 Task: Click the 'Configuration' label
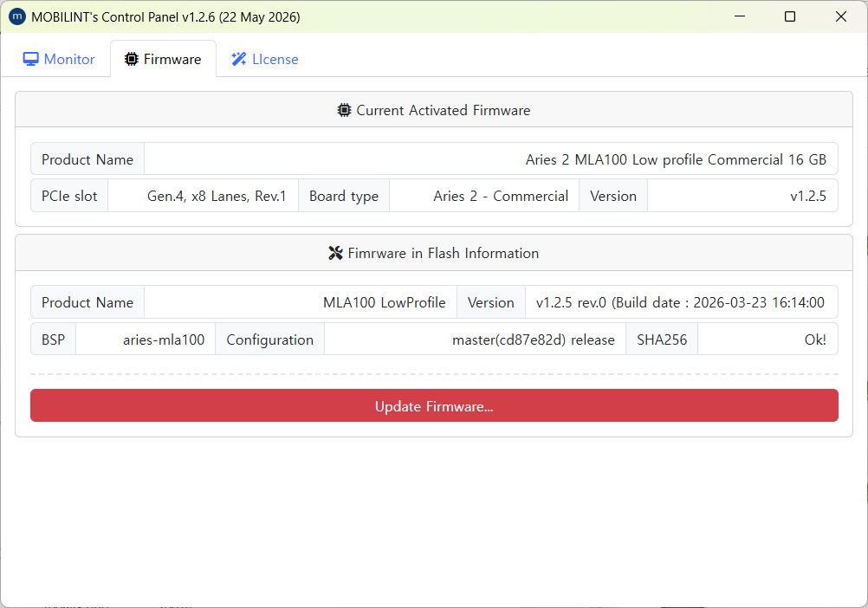point(269,340)
